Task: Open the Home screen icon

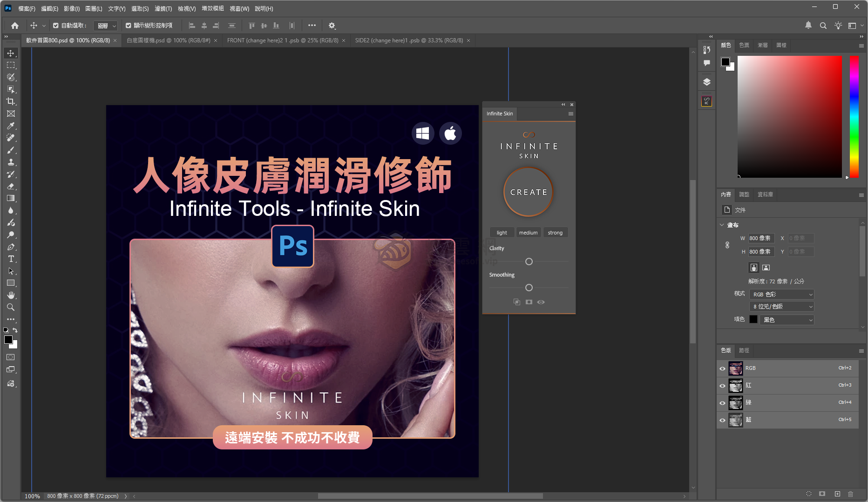Action: (x=15, y=26)
